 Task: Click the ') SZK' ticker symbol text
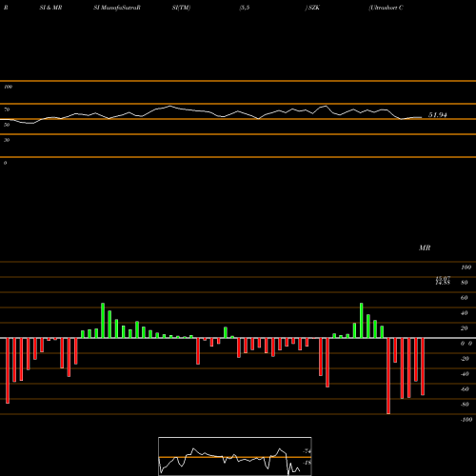click(312, 8)
